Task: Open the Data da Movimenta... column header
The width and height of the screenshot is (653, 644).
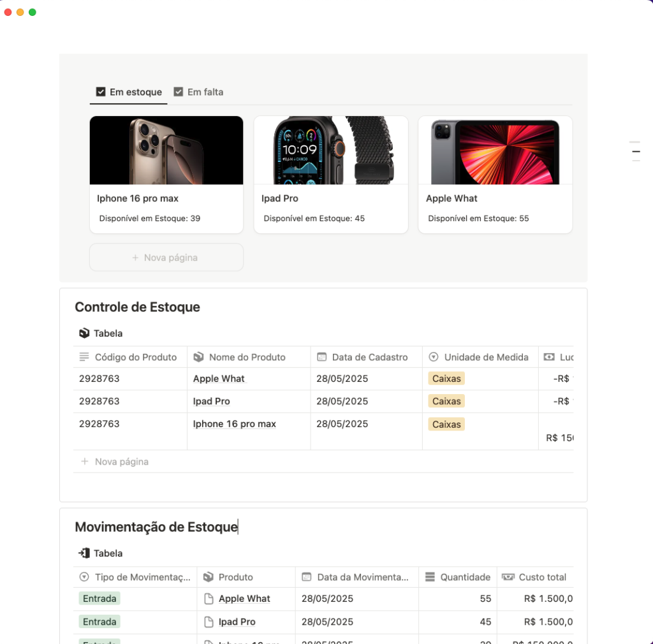Action: tap(357, 578)
